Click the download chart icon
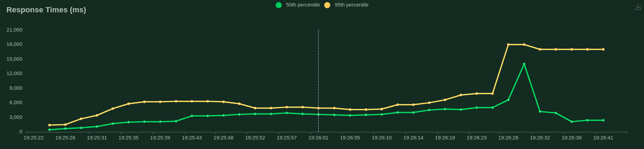644x149 pixels. point(638,7)
